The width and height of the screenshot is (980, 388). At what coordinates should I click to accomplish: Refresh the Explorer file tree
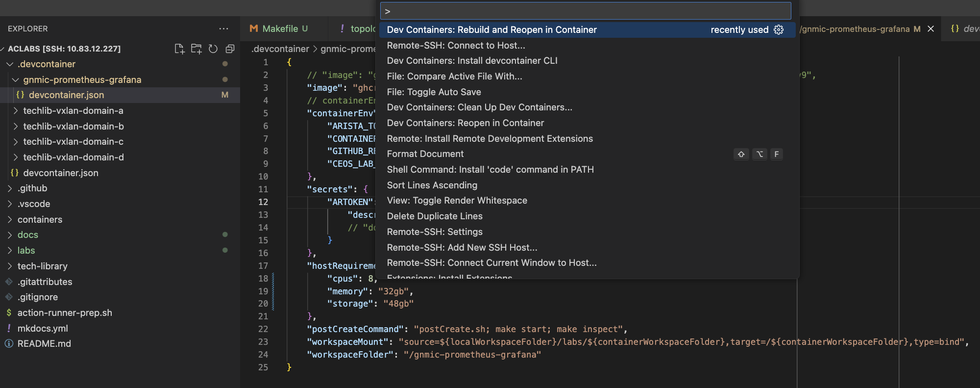click(x=213, y=49)
